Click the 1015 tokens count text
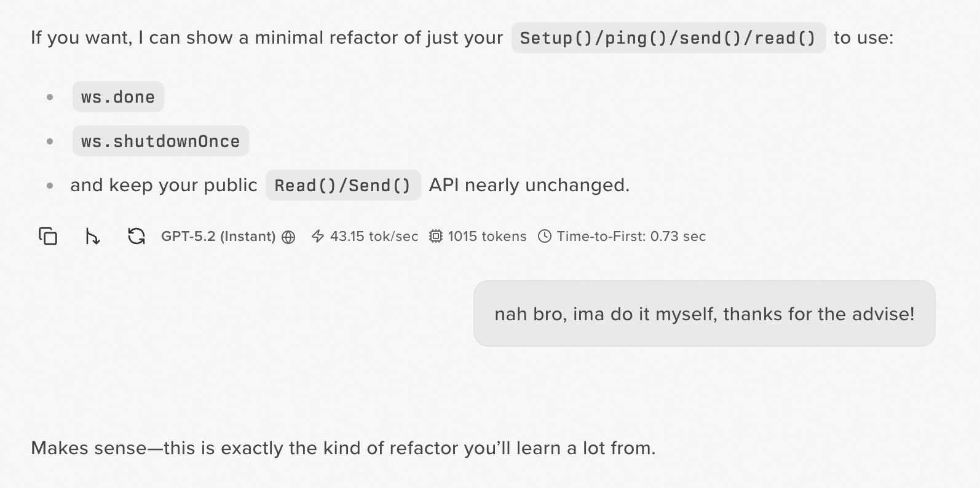The height and width of the screenshot is (488, 980). tap(487, 236)
